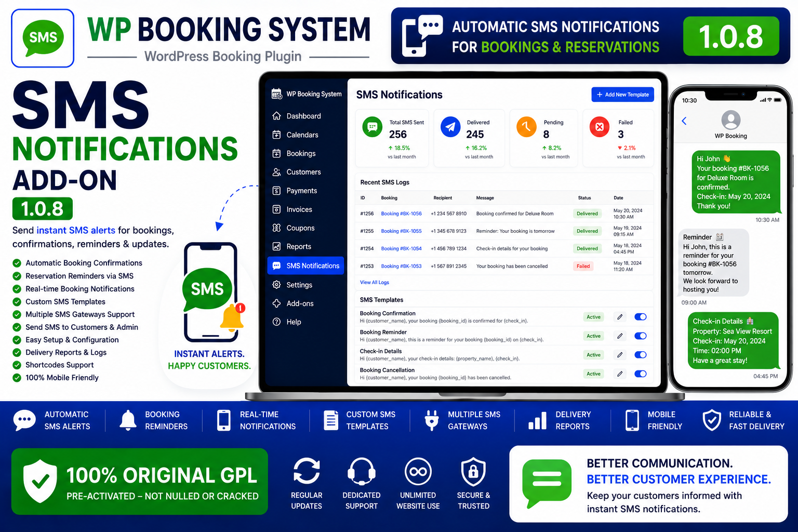Click the Delivery Reports bar chart icon
The height and width of the screenshot is (532, 798).
[537, 421]
